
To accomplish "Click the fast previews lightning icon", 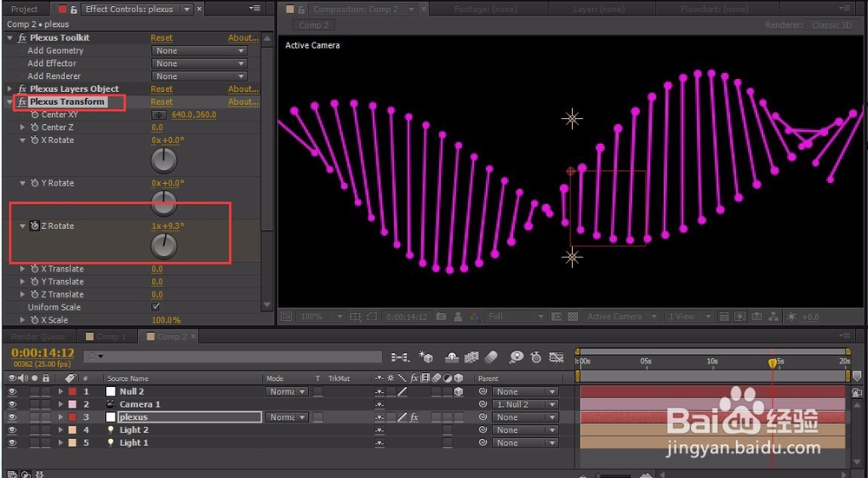I will coord(740,317).
